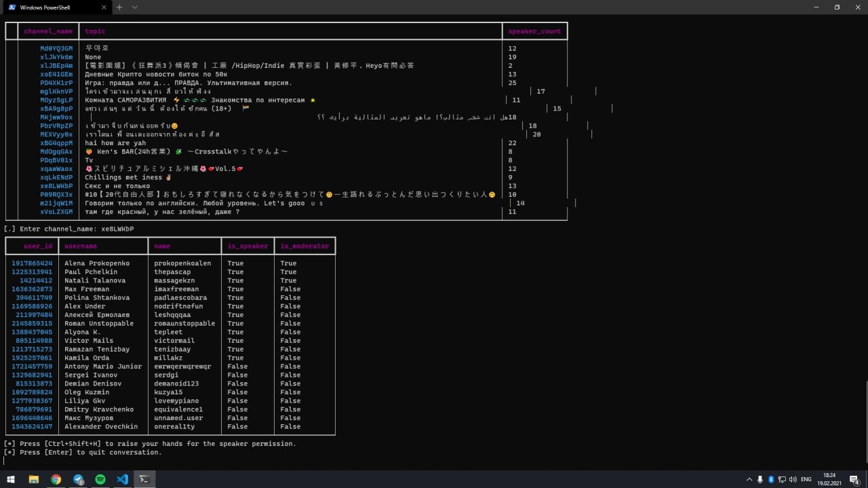This screenshot has height=488, width=868.
Task: Click the user_id column header
Action: click(x=38, y=246)
